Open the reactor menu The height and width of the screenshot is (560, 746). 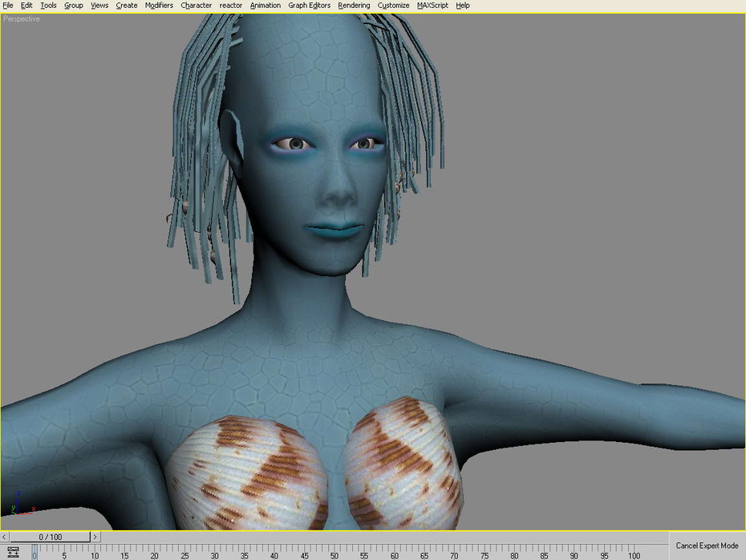231,6
